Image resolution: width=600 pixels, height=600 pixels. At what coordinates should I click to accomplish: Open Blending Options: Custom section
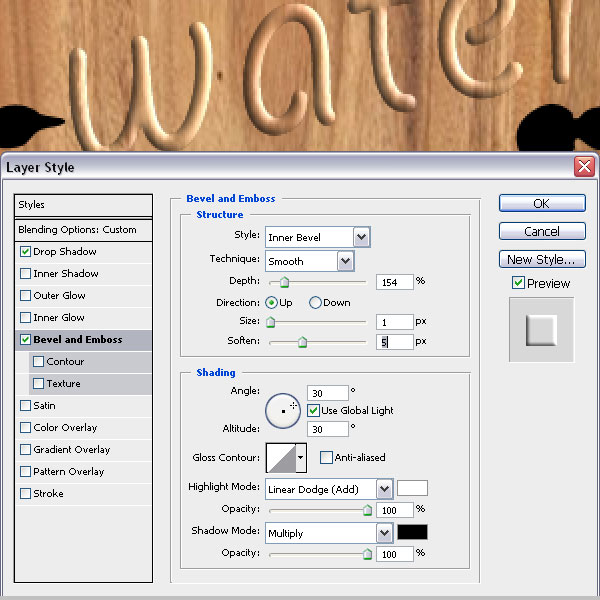pyautogui.click(x=83, y=230)
